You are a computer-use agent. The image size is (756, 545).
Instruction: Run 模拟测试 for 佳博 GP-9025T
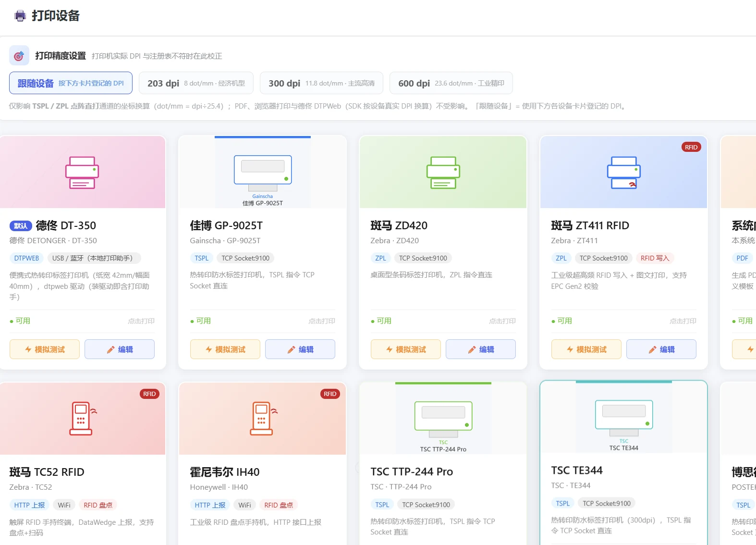tap(225, 349)
